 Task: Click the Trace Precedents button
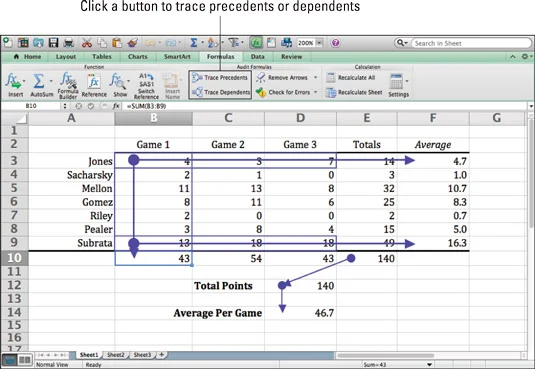coord(220,78)
